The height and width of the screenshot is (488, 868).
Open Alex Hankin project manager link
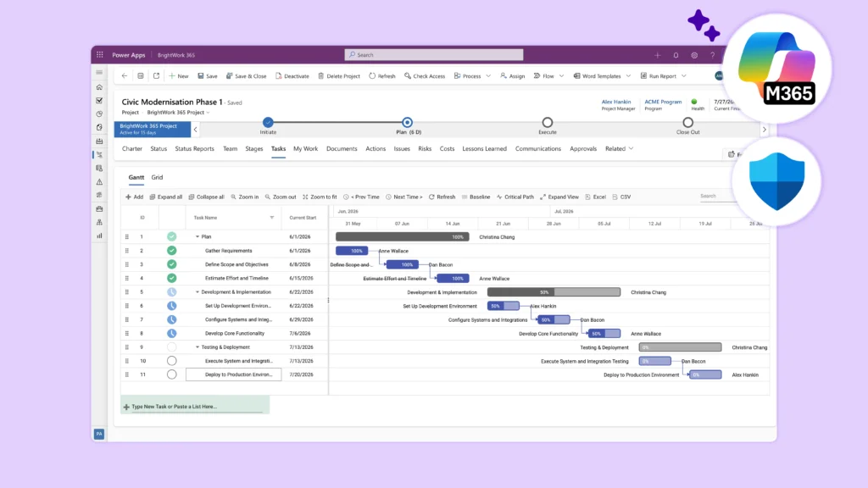click(616, 102)
